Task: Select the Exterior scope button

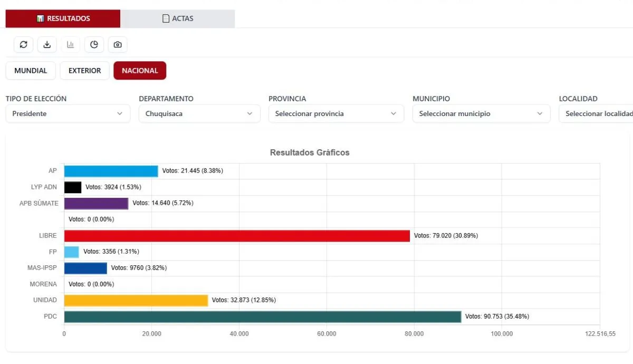Action: [x=84, y=71]
